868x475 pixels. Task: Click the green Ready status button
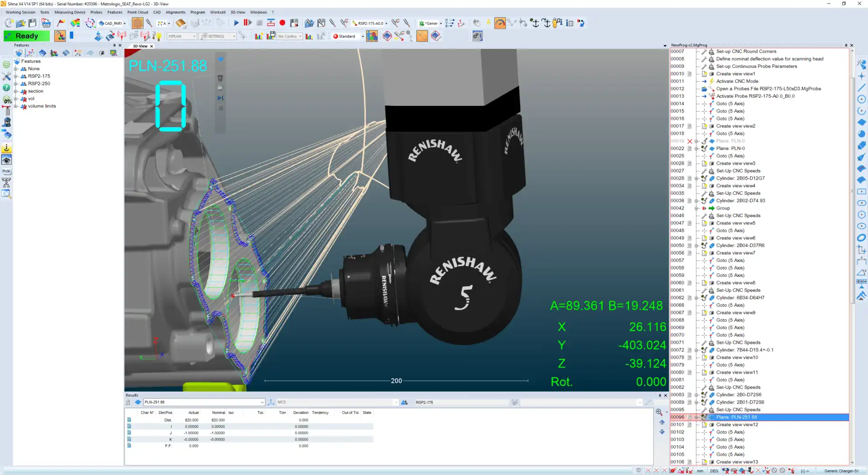click(27, 36)
